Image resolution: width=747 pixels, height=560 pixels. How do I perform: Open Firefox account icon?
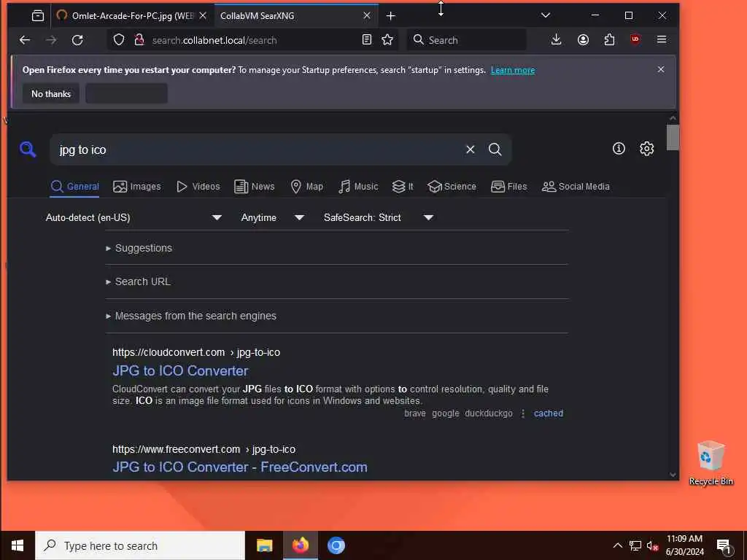click(x=583, y=39)
